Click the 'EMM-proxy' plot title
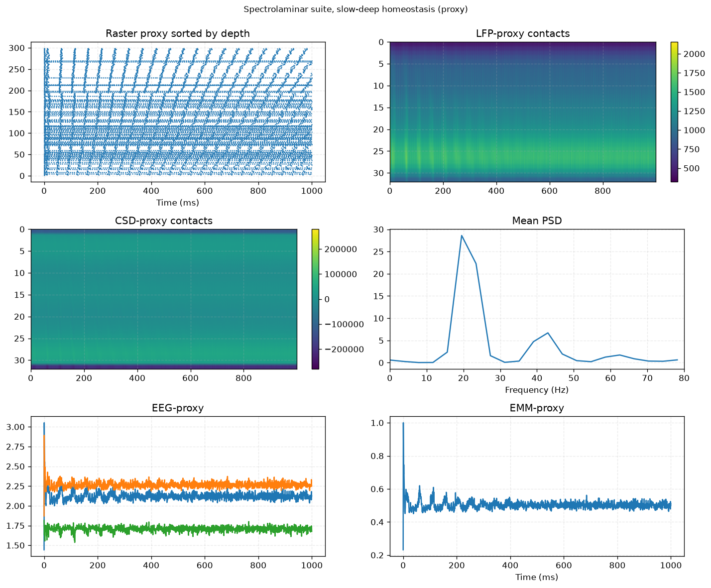 click(537, 408)
